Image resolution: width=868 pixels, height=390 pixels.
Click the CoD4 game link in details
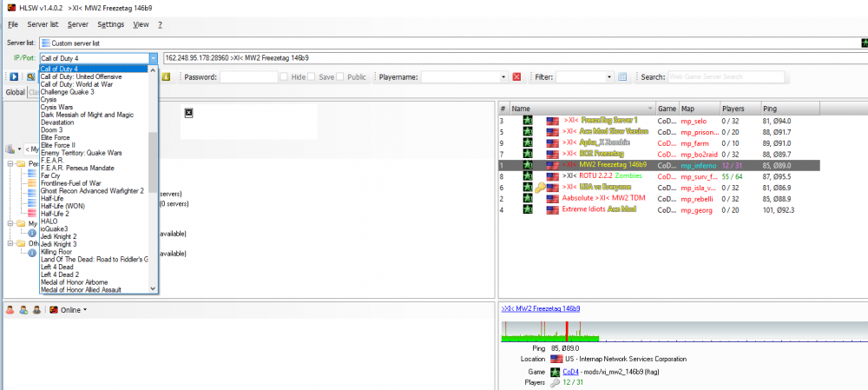click(x=571, y=371)
